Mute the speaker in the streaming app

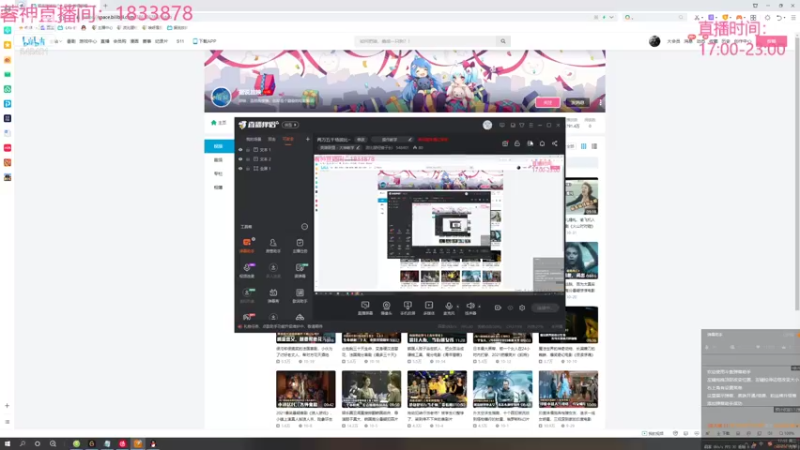click(470, 308)
